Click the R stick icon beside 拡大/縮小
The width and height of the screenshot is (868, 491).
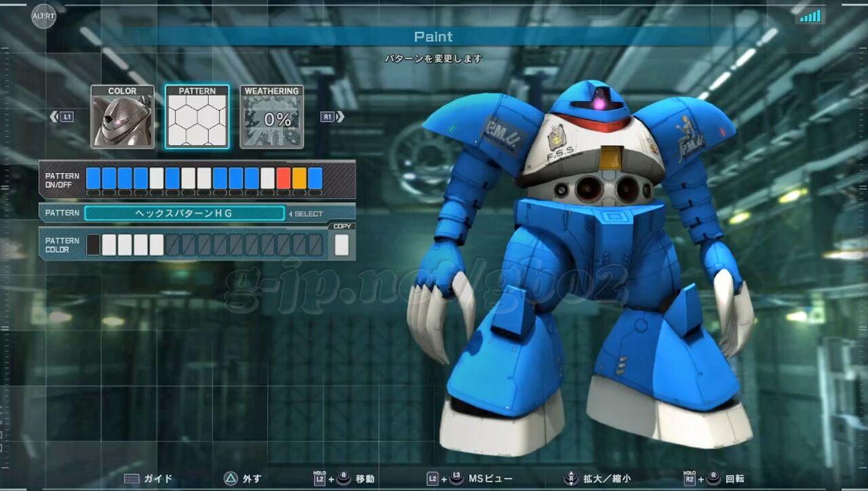tap(570, 478)
